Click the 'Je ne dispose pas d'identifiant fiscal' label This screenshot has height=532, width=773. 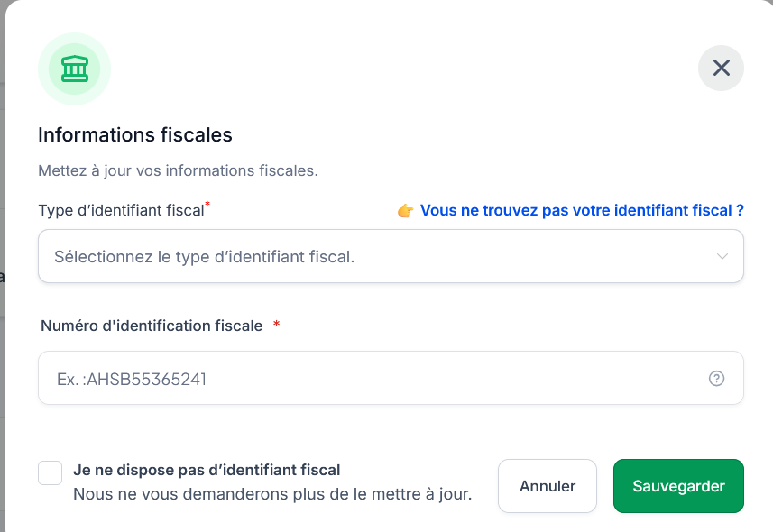point(207,470)
